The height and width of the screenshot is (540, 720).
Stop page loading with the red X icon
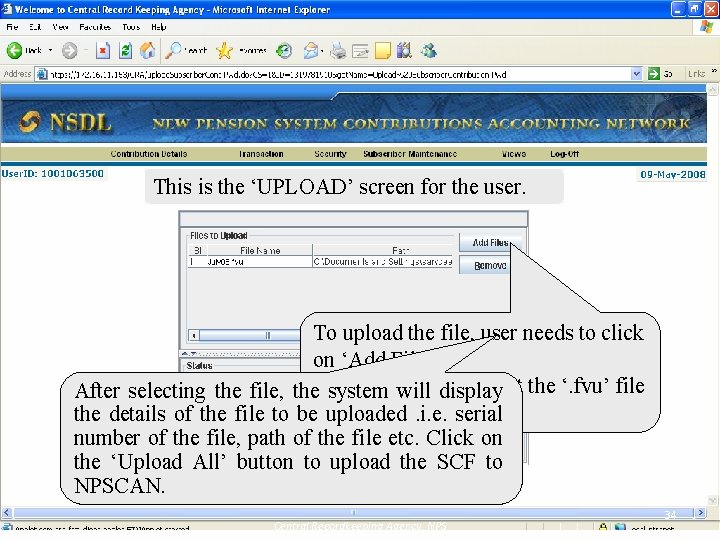pos(103,51)
